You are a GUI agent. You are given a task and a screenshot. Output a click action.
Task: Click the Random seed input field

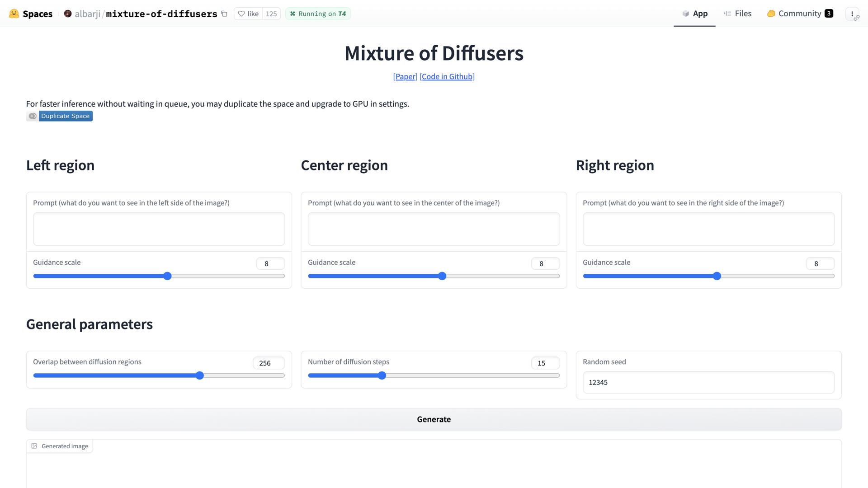(x=708, y=382)
